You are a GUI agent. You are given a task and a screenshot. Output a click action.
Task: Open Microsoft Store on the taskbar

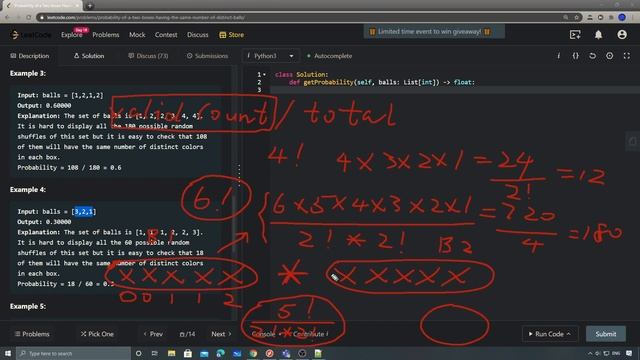point(188,353)
